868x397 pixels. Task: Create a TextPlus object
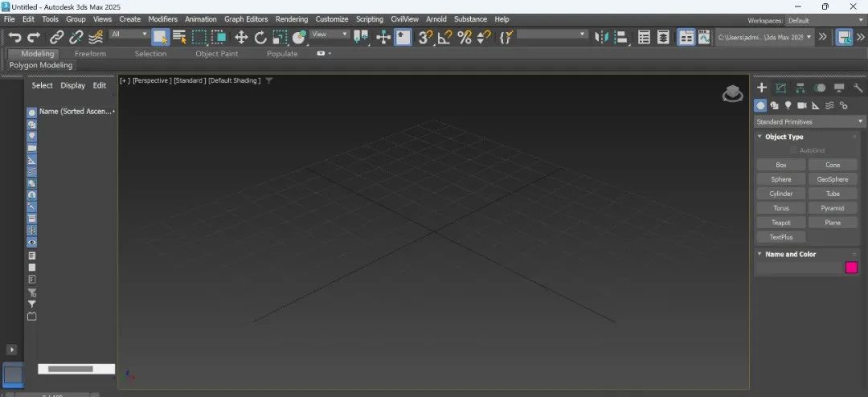click(781, 237)
